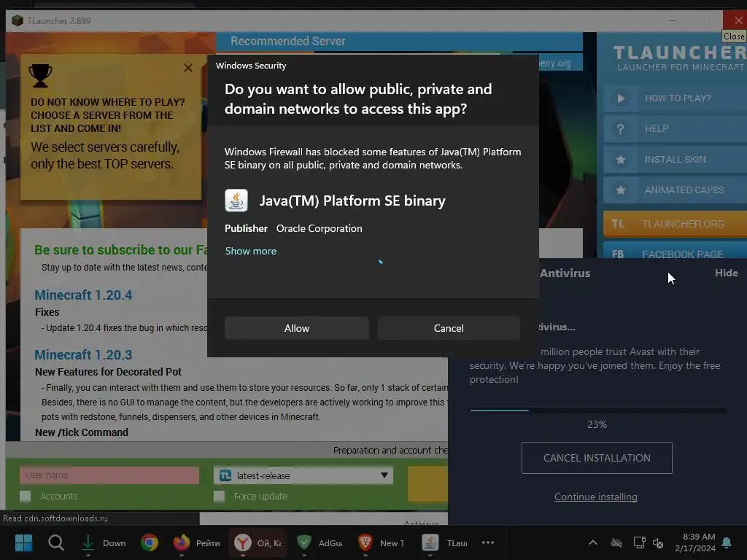Click the muted volume tray icon

658,542
